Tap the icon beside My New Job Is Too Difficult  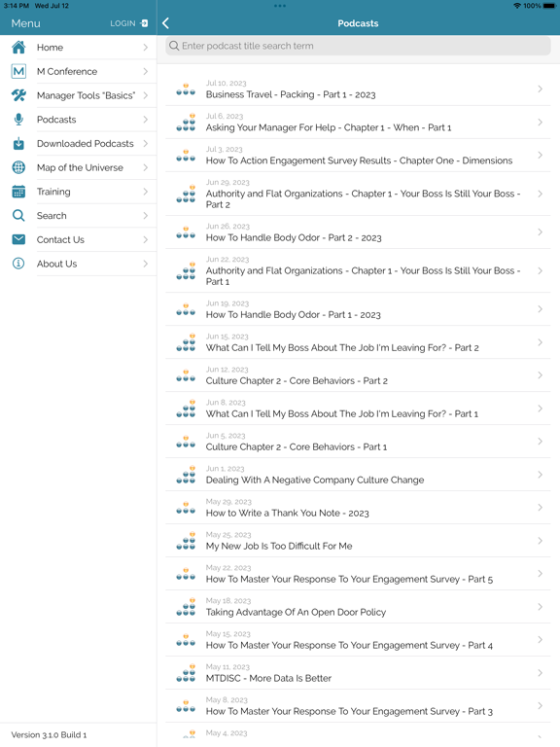click(186, 541)
